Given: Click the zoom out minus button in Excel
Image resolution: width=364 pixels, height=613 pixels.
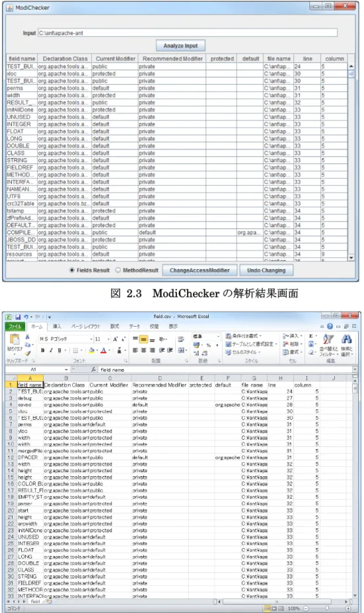Looking at the screenshot, I should (x=307, y=608).
